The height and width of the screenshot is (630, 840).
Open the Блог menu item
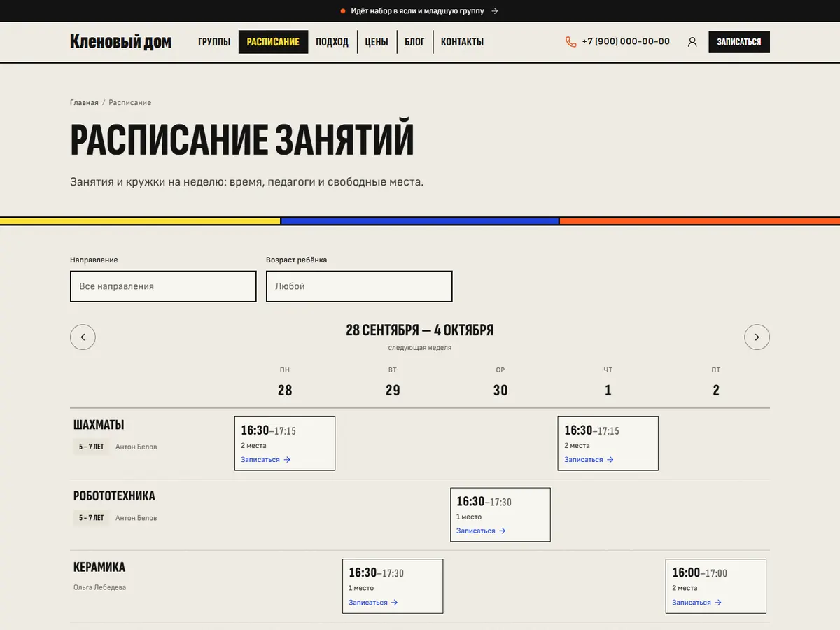coord(414,42)
